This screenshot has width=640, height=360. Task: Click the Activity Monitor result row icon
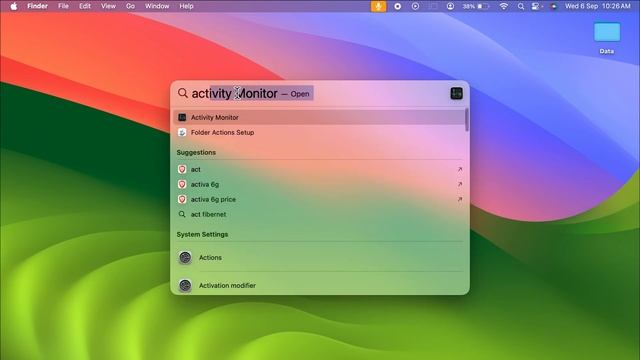(x=182, y=117)
